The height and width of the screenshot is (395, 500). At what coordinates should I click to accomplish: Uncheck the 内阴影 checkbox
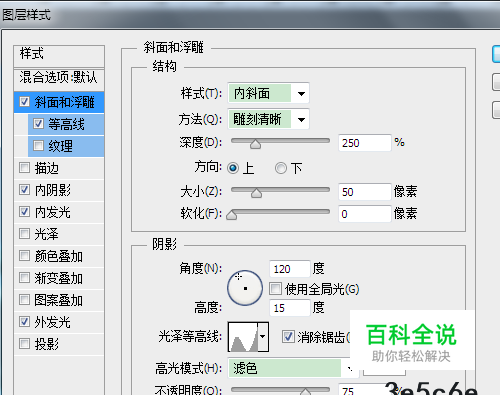[x=24, y=190]
